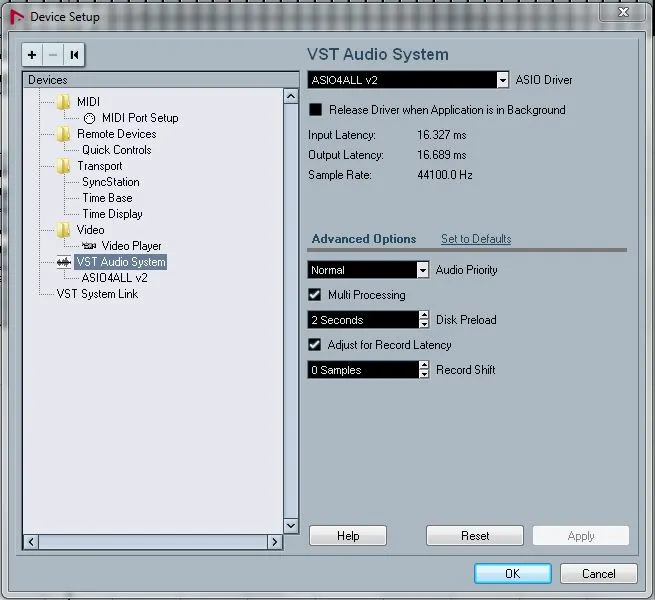Screen dimensions: 655x600
Task: Click the 16.689 ms output latency value
Action: pos(442,155)
